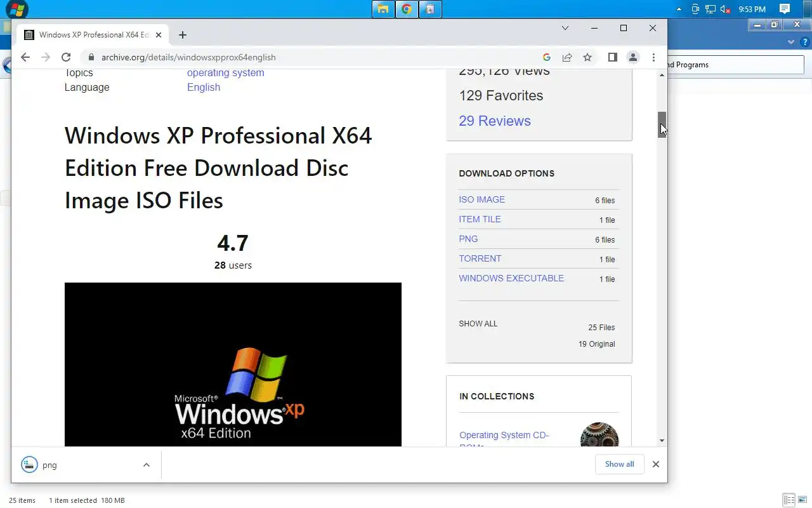Click the 9:53 PM clock
This screenshot has height=508, width=812.
tap(752, 10)
